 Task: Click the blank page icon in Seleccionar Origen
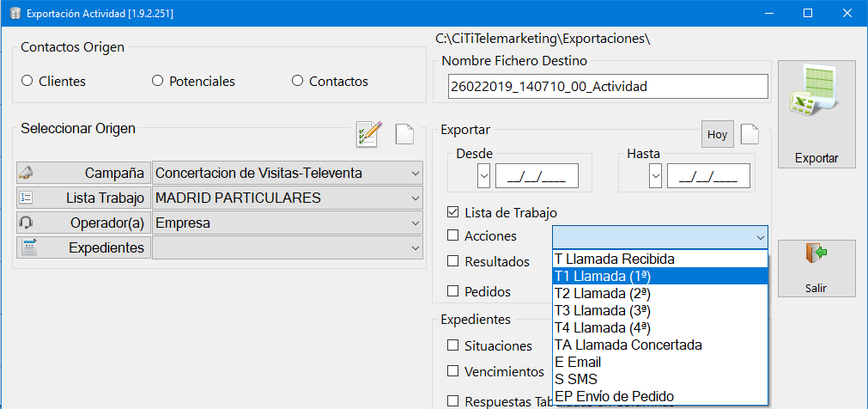pyautogui.click(x=404, y=134)
